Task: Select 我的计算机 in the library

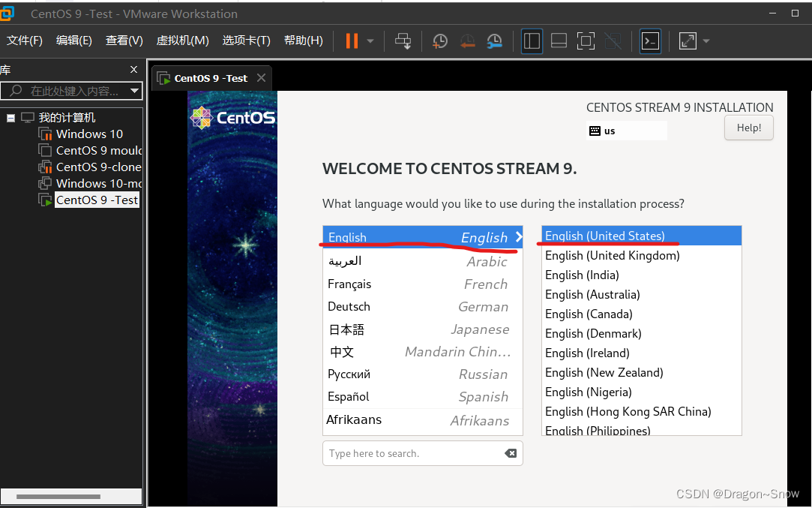Action: coord(67,118)
